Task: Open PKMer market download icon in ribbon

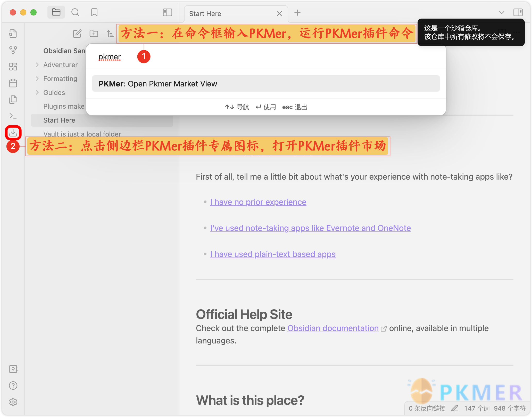Action: tap(13, 133)
